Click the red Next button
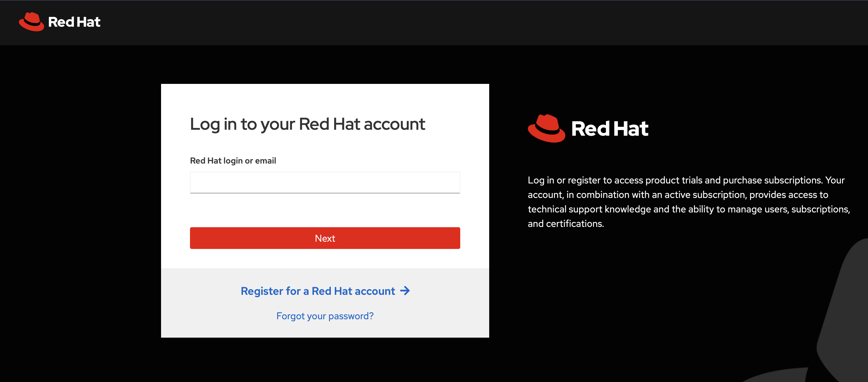868x382 pixels. (325, 238)
